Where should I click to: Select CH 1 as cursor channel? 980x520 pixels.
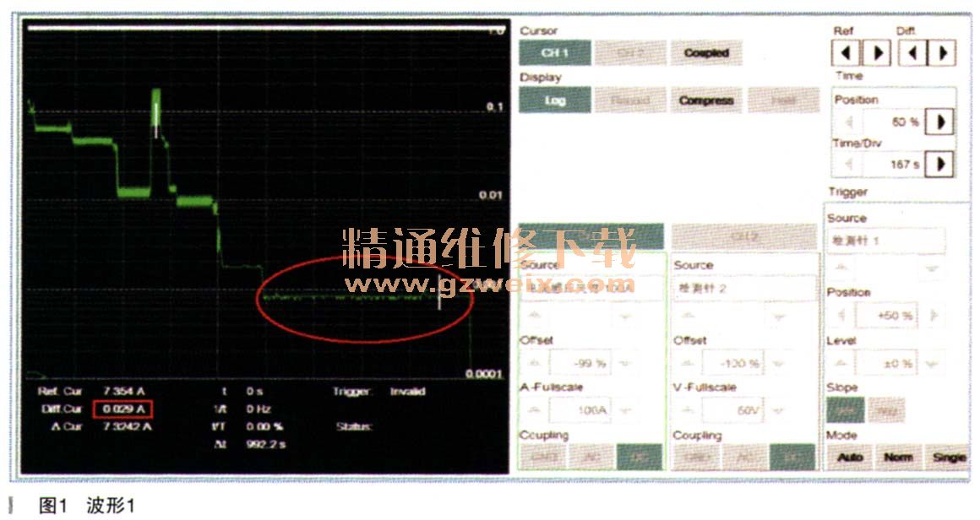(x=555, y=53)
